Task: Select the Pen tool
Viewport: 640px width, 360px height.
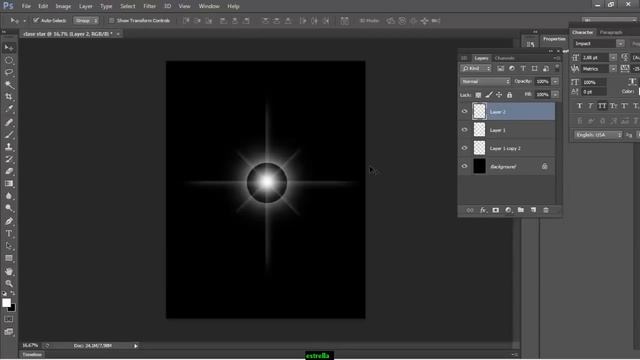Action: [x=9, y=221]
